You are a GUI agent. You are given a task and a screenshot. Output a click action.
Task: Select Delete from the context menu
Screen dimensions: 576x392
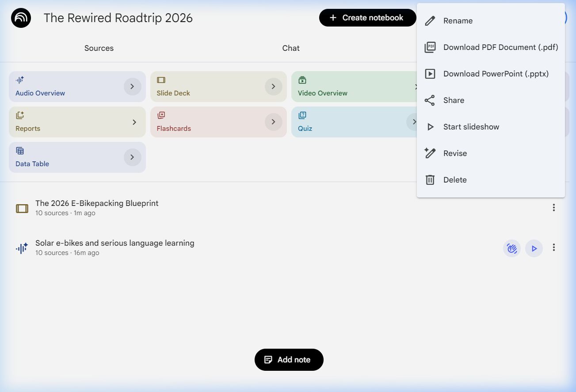coord(455,180)
